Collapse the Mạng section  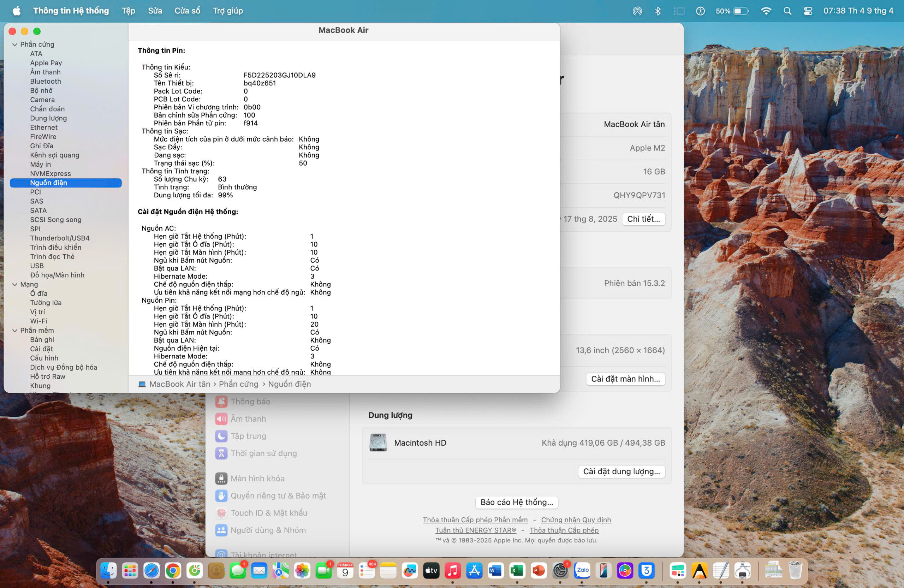[15, 284]
